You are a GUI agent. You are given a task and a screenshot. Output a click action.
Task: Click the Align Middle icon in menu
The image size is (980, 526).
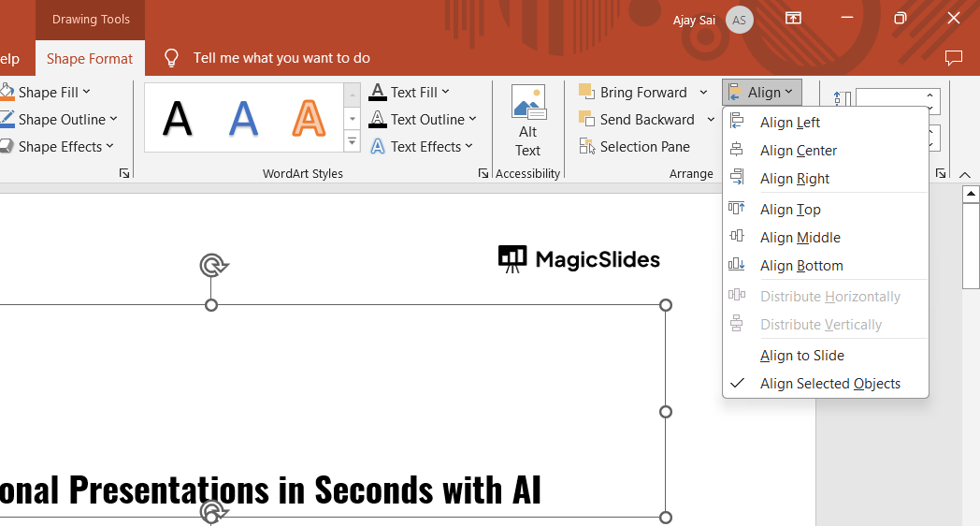(737, 237)
